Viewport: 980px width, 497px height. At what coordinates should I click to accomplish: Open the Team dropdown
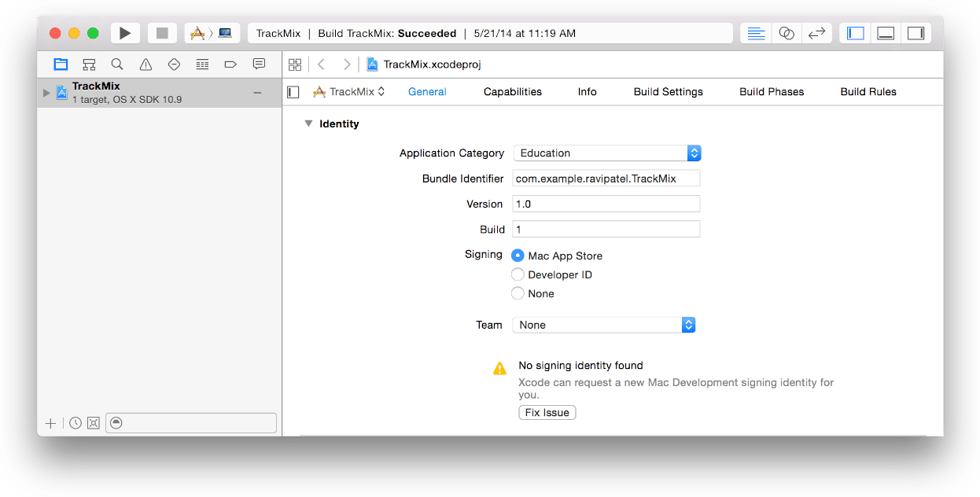[x=603, y=325]
